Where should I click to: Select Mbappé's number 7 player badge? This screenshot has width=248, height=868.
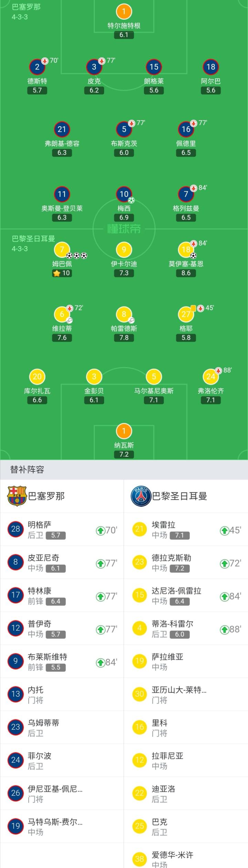62,250
